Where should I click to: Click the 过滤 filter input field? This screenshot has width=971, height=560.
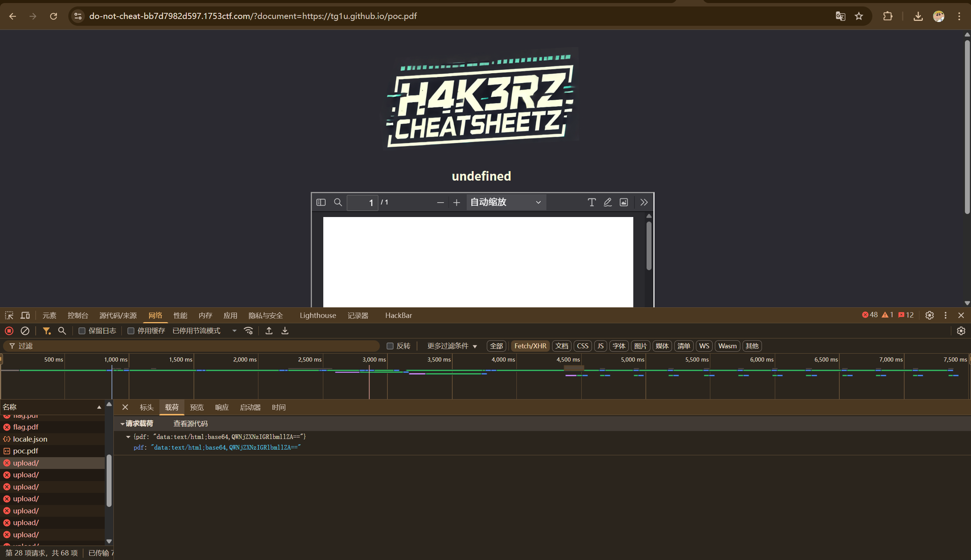tap(191, 346)
